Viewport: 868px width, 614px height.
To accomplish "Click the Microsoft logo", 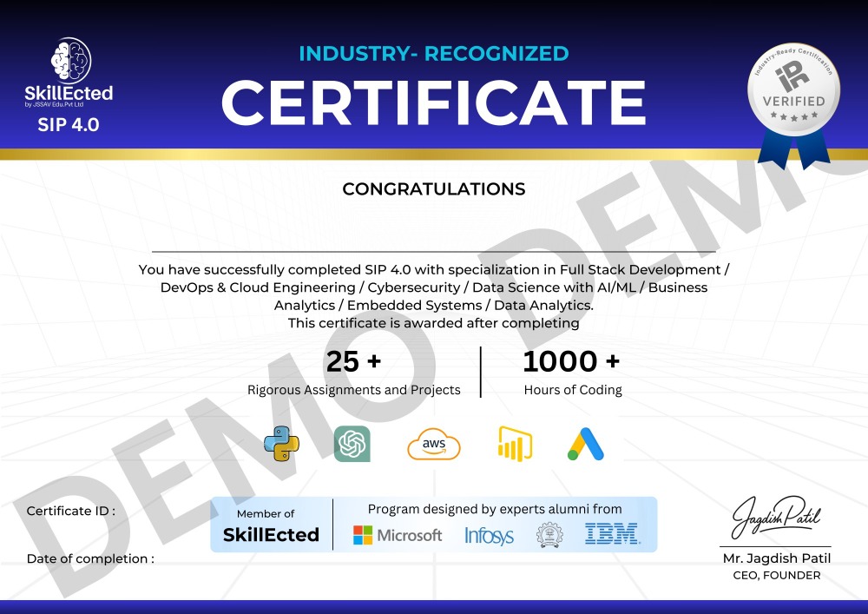I will tap(398, 535).
